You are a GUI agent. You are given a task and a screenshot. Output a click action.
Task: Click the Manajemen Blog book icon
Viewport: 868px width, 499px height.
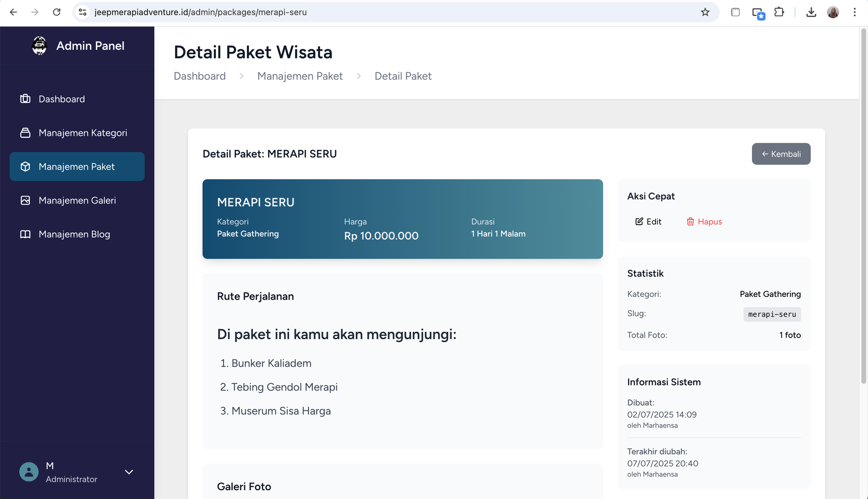coord(25,234)
